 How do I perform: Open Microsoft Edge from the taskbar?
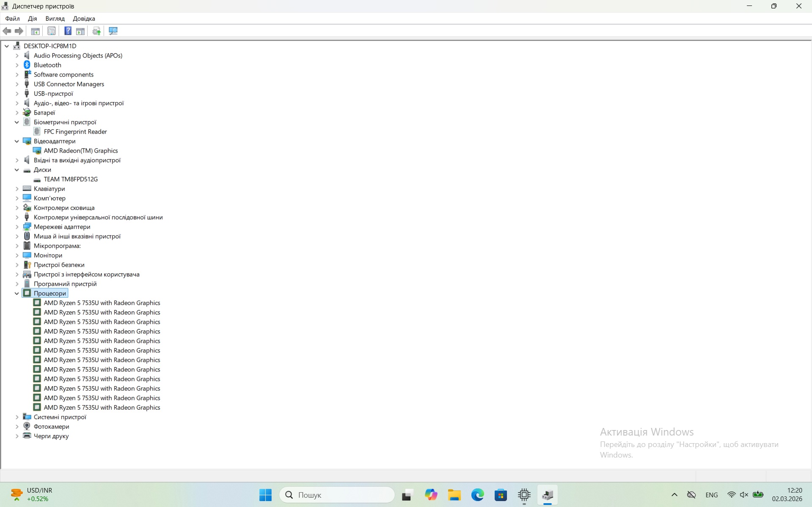(477, 495)
